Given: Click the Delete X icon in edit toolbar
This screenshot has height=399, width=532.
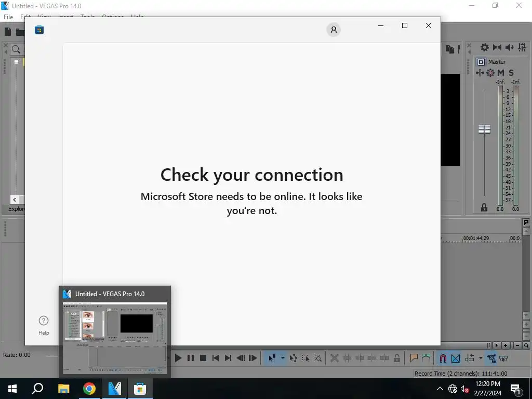Looking at the screenshot, I should (335, 358).
